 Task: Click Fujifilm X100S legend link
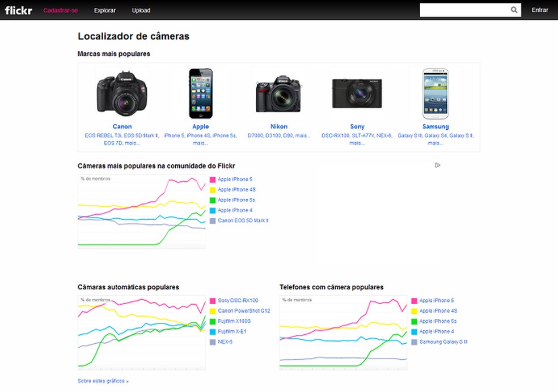pos(234,321)
